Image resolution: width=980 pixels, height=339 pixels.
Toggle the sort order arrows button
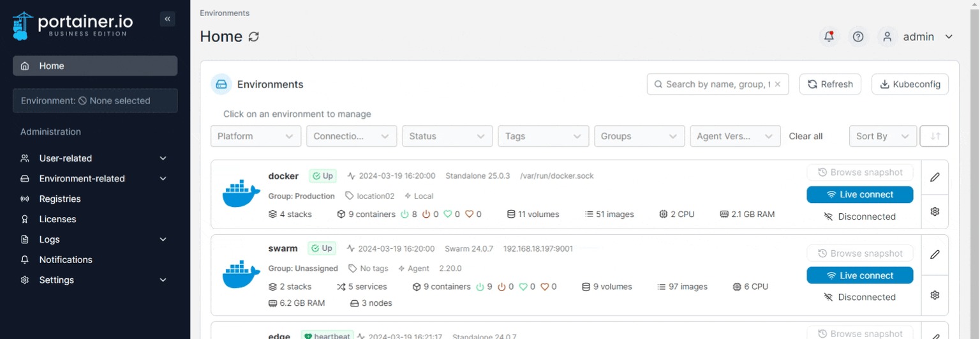pyautogui.click(x=935, y=136)
